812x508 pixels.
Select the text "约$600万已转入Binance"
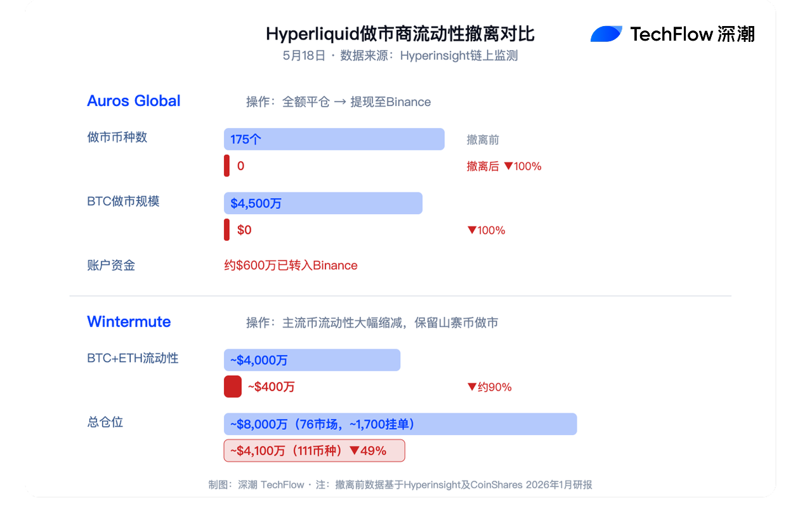(291, 265)
